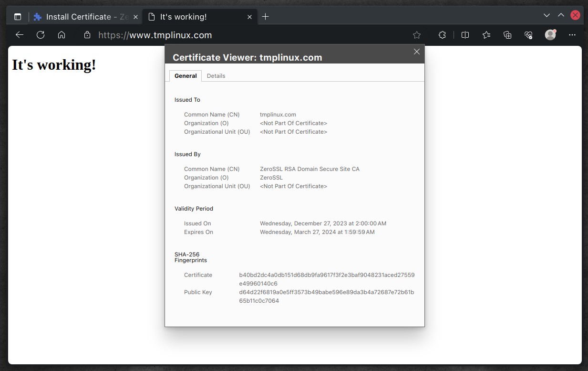Switch to the Details certificate tab

[x=216, y=76]
